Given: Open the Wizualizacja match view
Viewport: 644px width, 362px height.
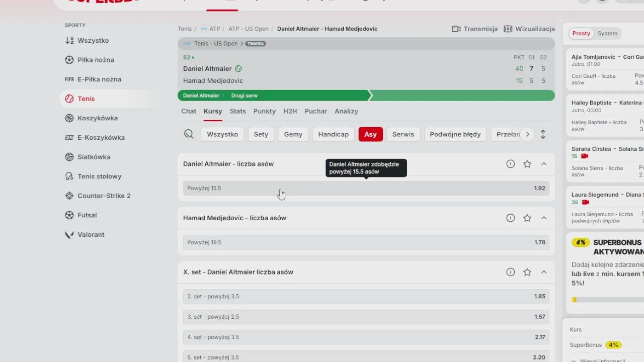Looking at the screenshot, I should point(529,29).
